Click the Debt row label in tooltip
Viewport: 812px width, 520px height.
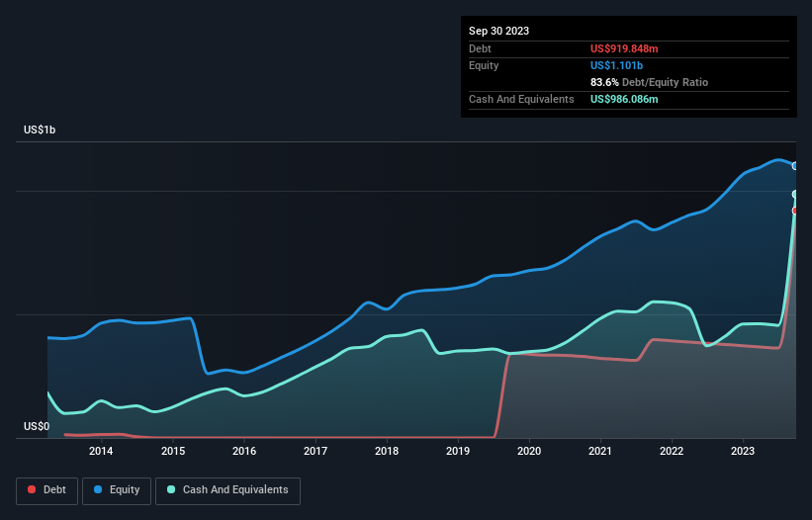(x=480, y=48)
